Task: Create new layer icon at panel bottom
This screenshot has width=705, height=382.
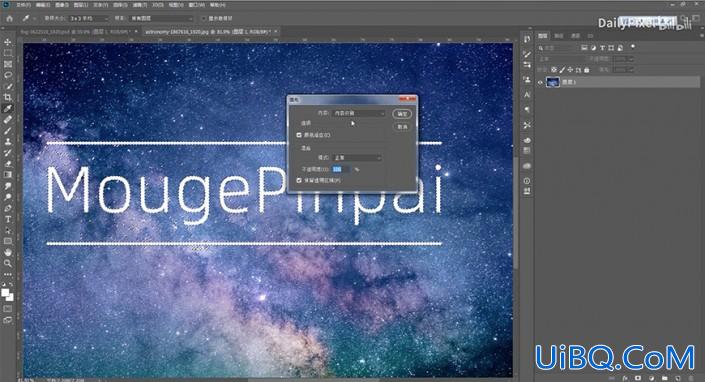Action: pos(678,378)
